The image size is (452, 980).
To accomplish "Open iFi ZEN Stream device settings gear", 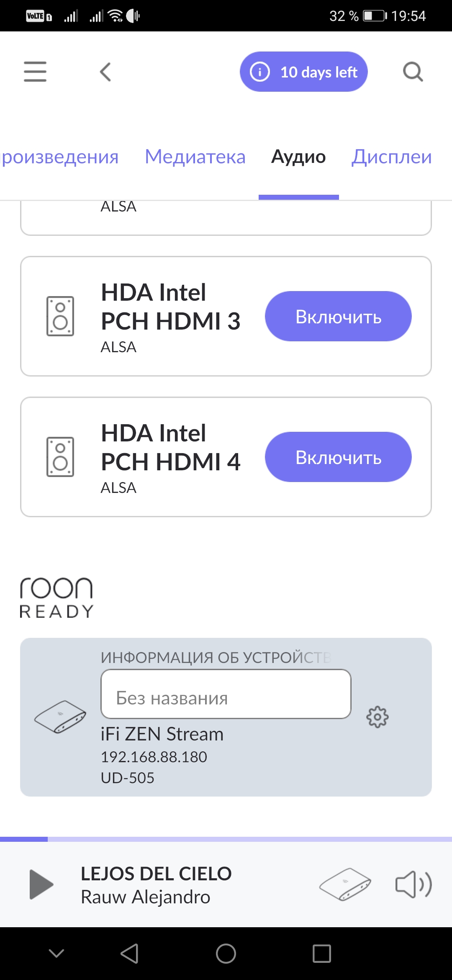I will (x=378, y=717).
